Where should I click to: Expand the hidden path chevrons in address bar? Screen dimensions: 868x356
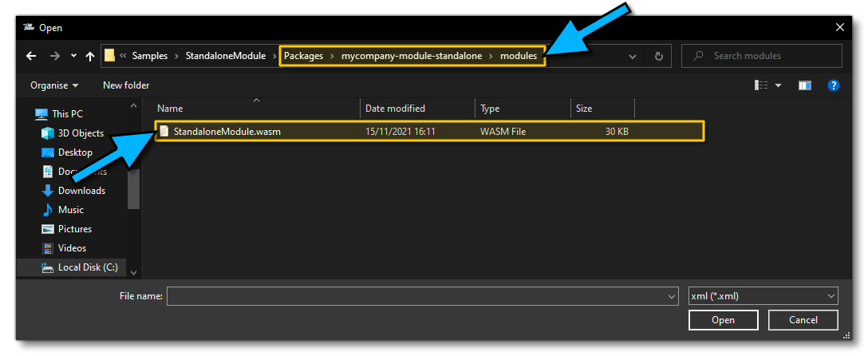pyautogui.click(x=123, y=56)
